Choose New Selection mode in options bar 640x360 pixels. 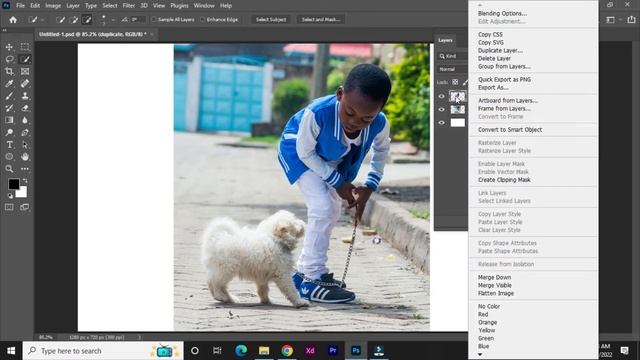(x=60, y=20)
